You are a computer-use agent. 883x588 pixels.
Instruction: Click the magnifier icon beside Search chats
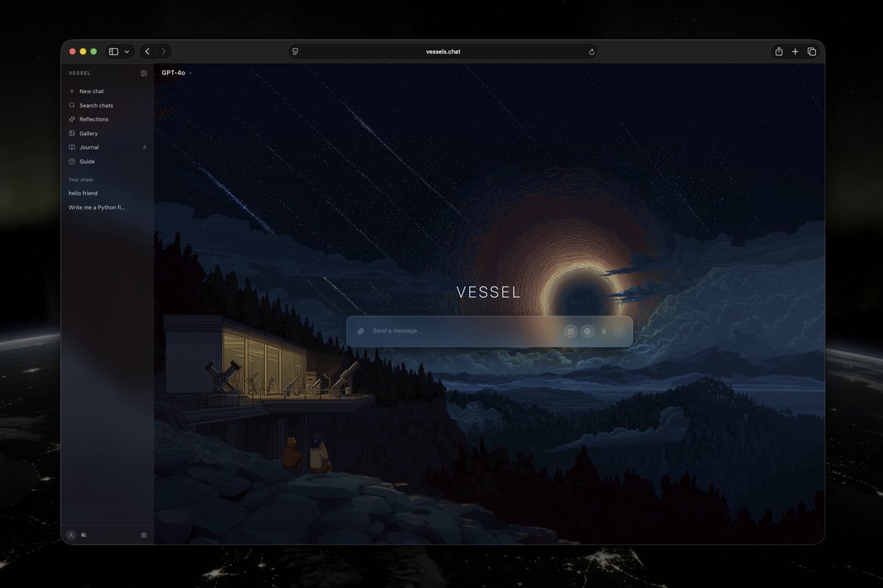71,105
